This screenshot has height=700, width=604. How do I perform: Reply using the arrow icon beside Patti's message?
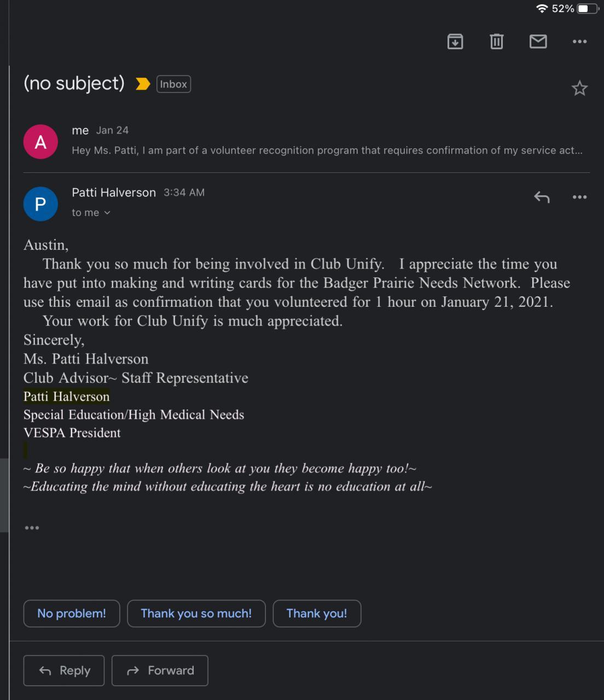(542, 197)
